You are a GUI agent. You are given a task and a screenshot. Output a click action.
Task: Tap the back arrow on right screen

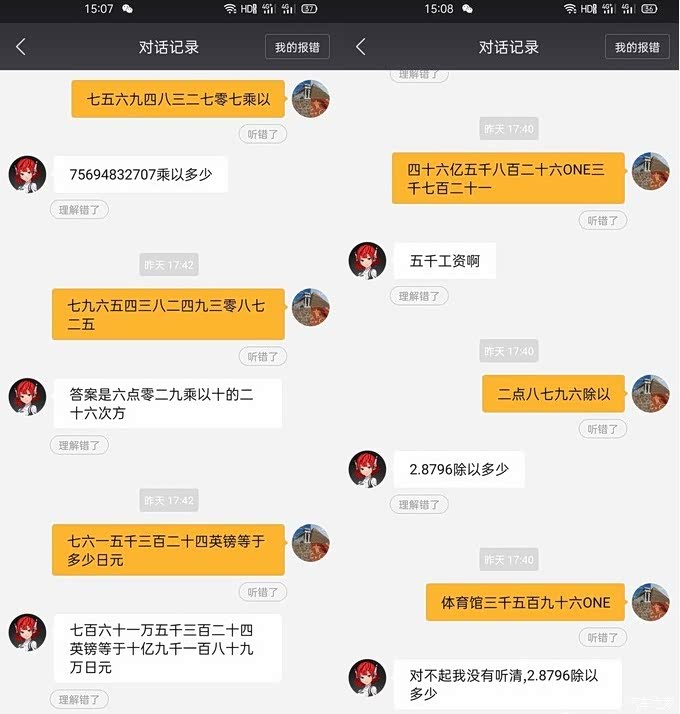[361, 47]
